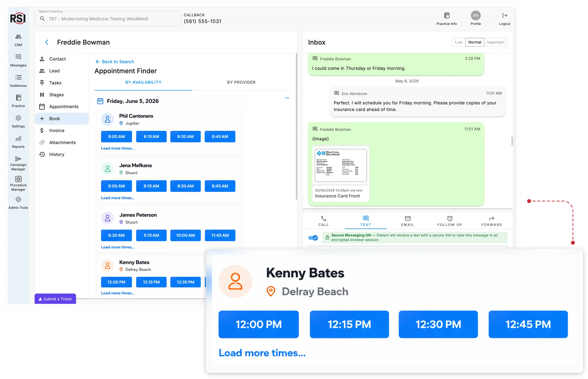Open the Select Practice search field

(x=108, y=19)
